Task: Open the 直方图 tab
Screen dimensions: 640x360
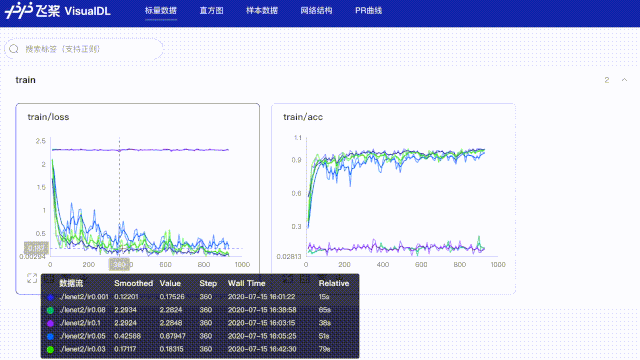Action: pyautogui.click(x=211, y=11)
